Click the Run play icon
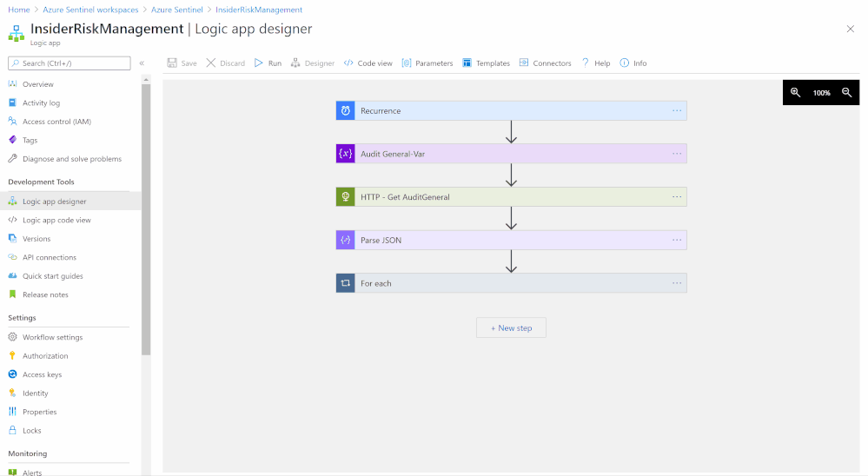 tap(259, 63)
